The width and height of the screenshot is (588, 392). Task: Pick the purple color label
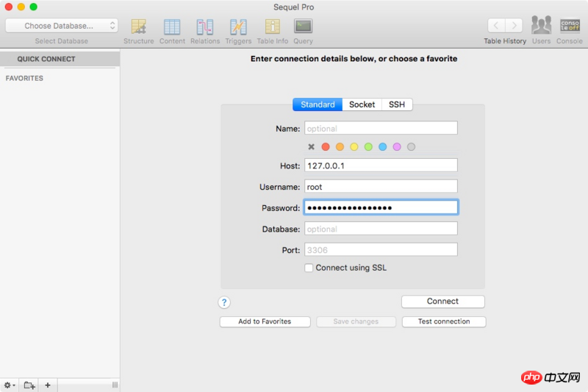397,146
